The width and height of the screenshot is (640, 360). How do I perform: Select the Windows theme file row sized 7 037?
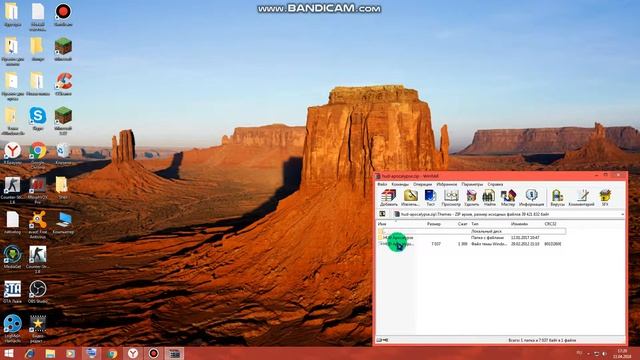(471, 244)
